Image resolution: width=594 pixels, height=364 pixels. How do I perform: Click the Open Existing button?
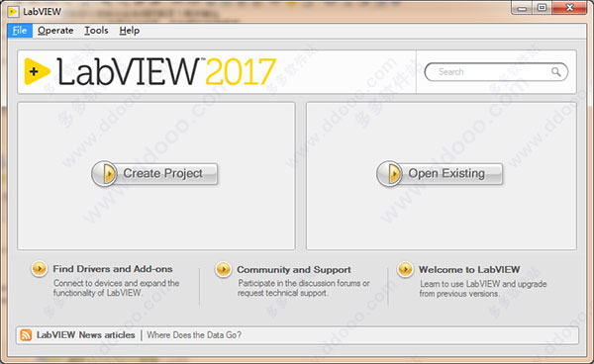click(440, 174)
